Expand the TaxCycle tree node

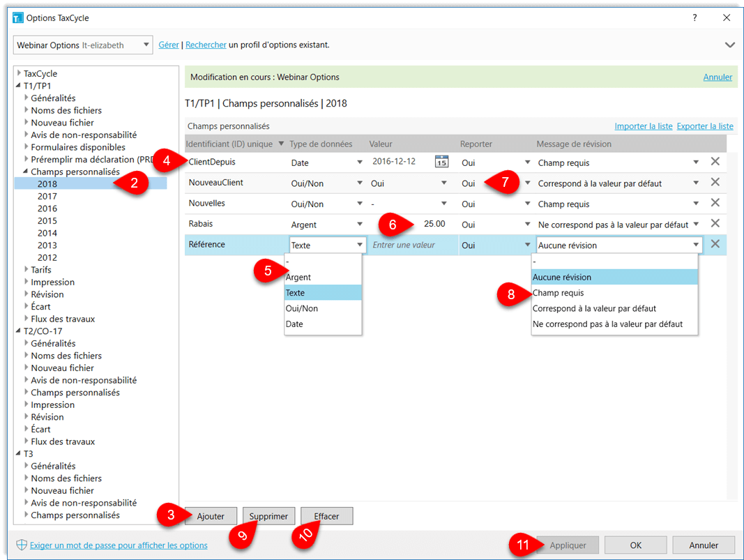[x=19, y=73]
